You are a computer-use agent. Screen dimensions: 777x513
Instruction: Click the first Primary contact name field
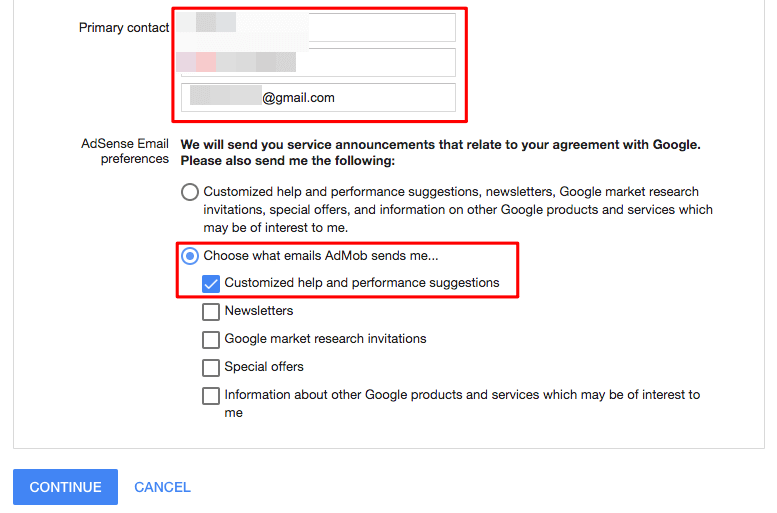coord(318,27)
